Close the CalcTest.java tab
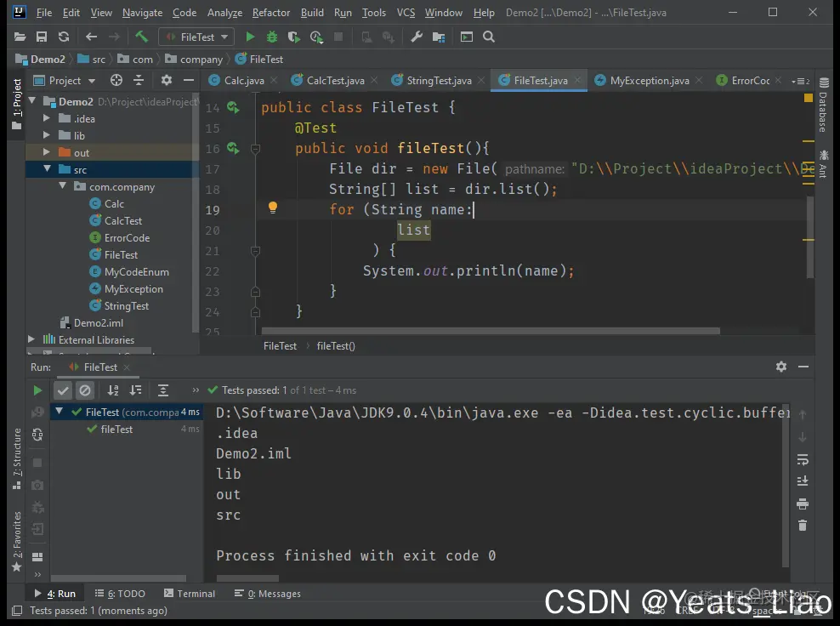 pos(374,80)
